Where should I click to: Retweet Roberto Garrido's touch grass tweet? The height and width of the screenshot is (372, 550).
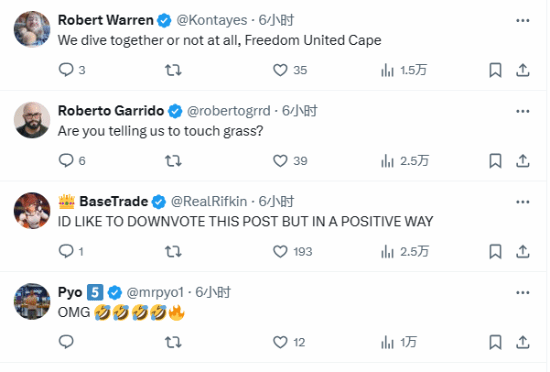(173, 161)
